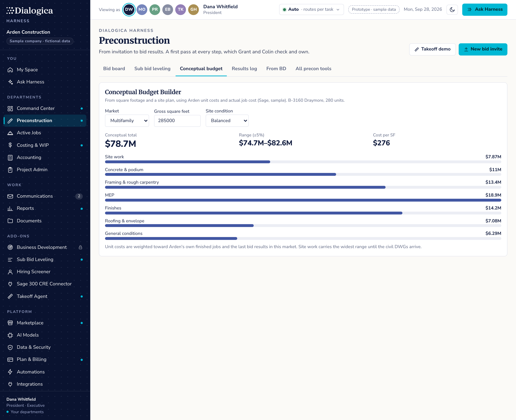Switch view to MO avatar
Screen dimensions: 516x420
point(142,10)
